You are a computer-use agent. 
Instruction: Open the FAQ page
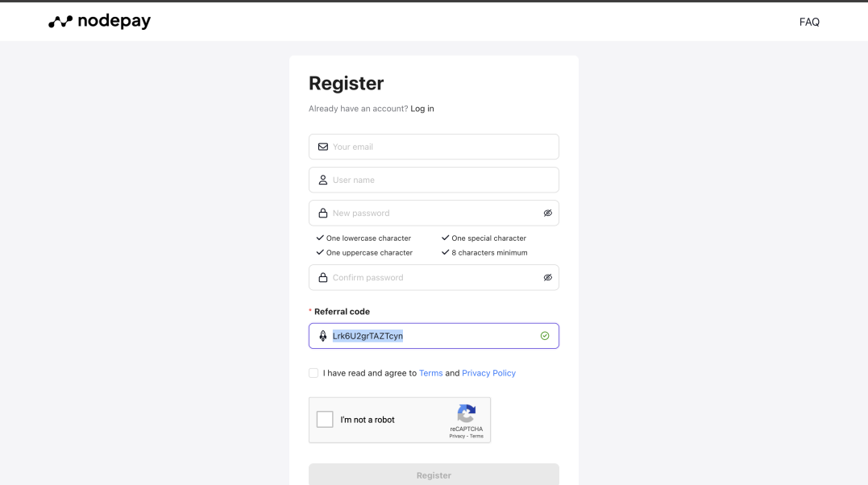pos(808,22)
